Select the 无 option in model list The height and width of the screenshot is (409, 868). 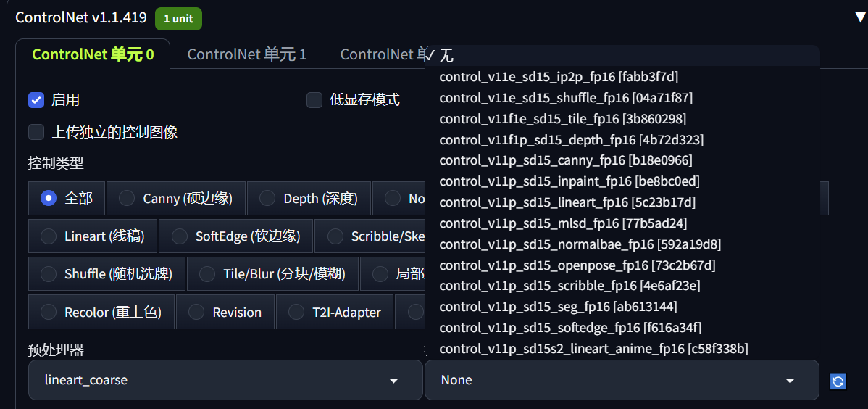point(622,55)
